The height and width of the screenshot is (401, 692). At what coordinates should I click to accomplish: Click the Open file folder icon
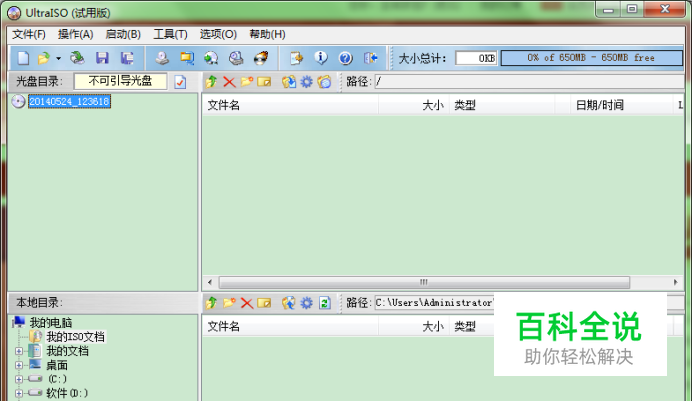click(44, 58)
